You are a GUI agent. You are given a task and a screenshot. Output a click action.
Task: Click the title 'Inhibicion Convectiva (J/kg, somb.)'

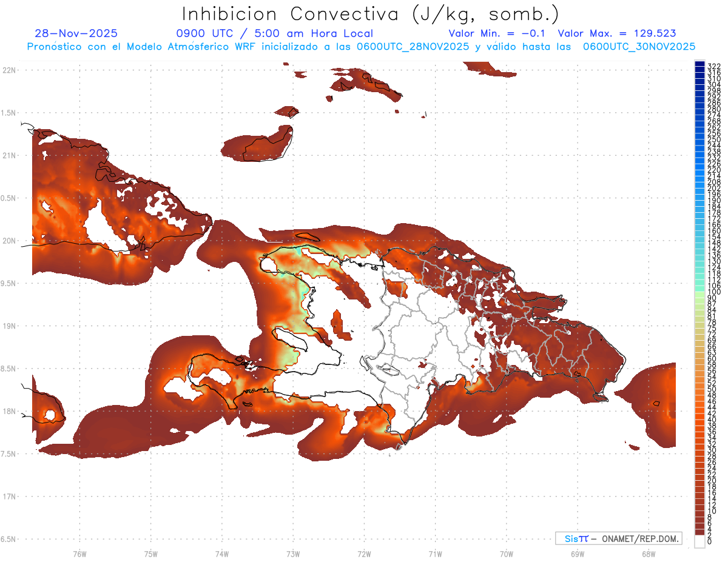(371, 14)
